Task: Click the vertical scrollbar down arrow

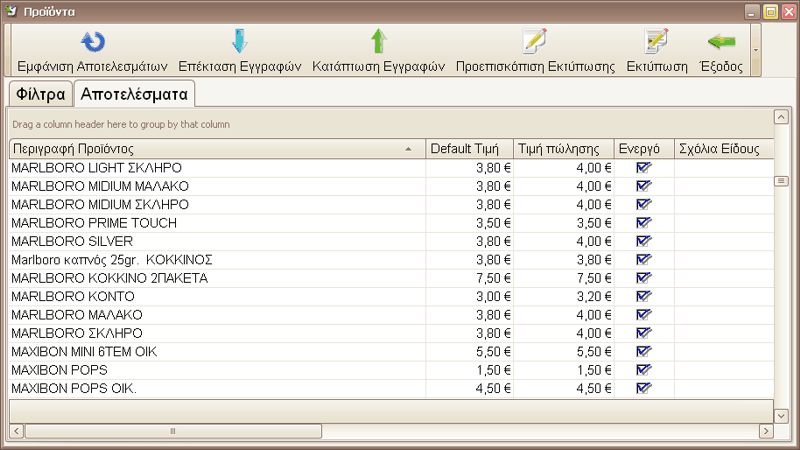Action: pyautogui.click(x=781, y=416)
